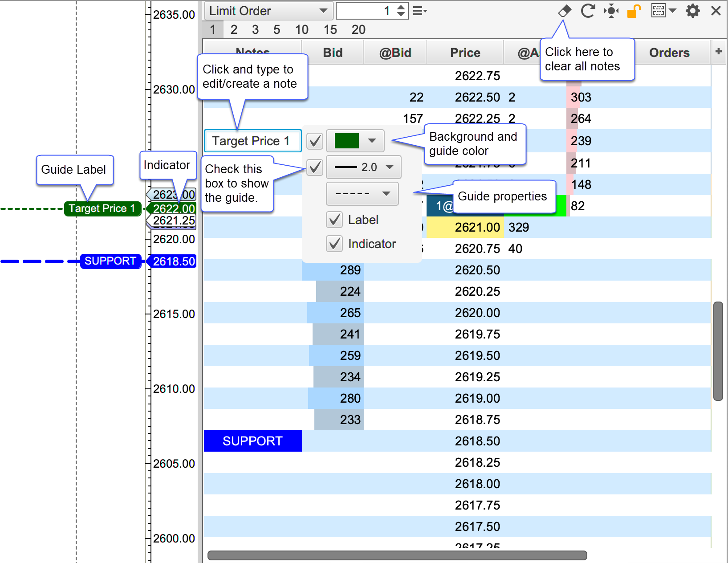Select quantity preset 10
This screenshot has height=563, width=728.
301,30
